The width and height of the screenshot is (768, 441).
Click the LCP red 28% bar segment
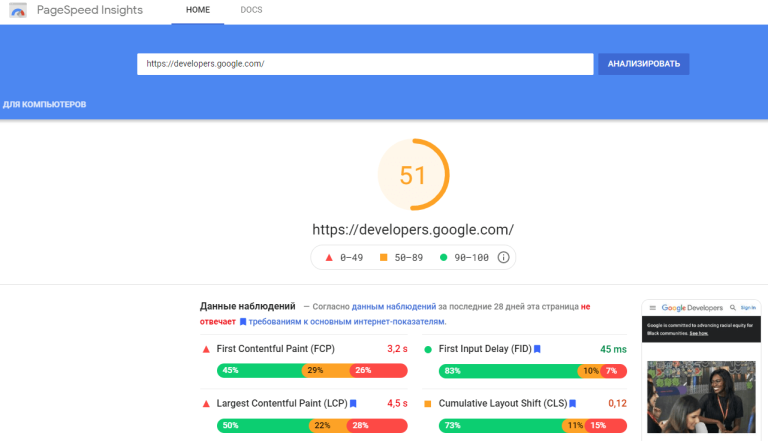tap(378, 425)
